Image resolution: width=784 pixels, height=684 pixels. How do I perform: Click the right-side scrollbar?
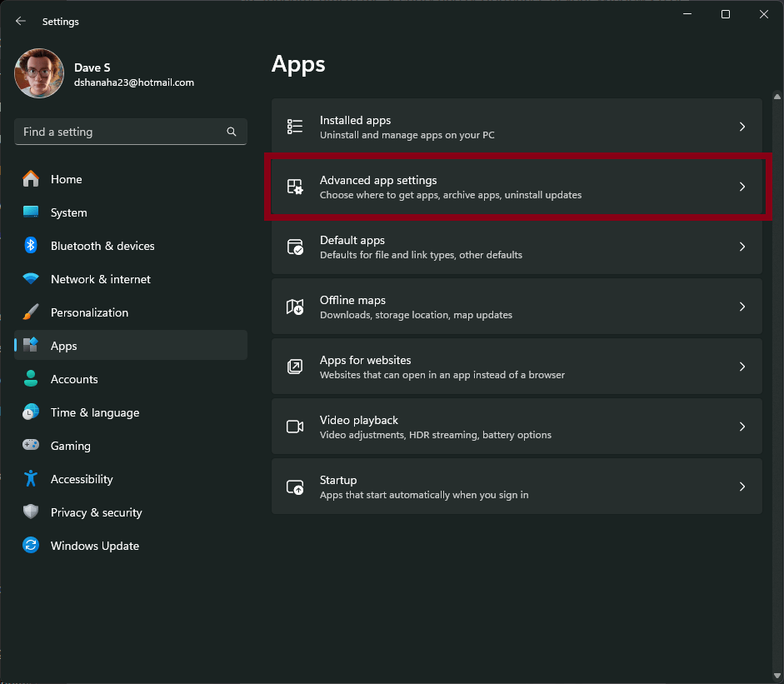tap(777, 333)
